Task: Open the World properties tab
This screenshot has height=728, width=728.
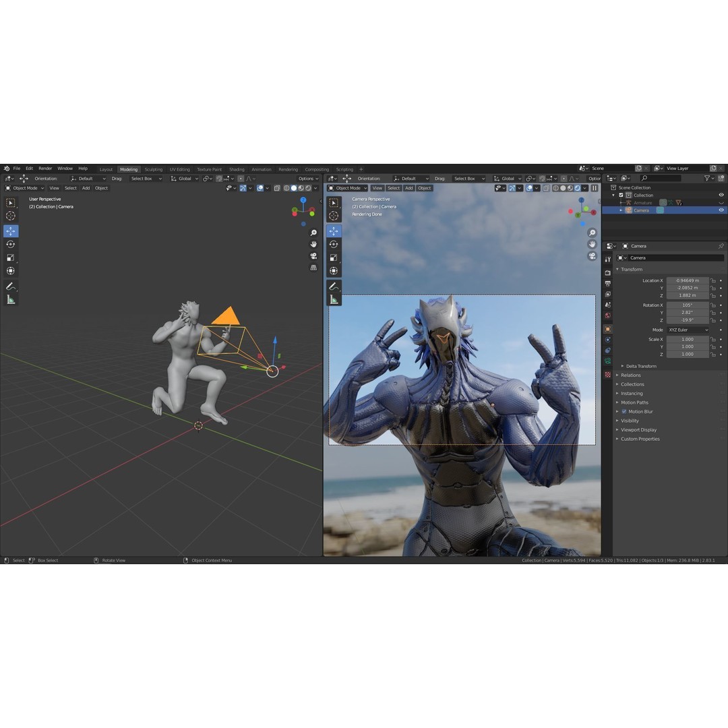Action: tap(608, 315)
